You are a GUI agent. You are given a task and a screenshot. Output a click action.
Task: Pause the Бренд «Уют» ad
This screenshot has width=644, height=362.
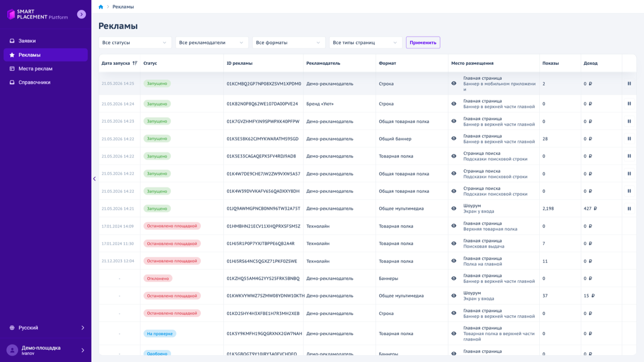point(629,103)
